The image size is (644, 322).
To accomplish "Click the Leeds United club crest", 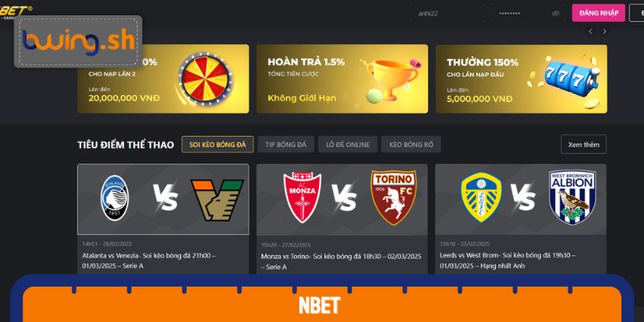I will (481, 197).
